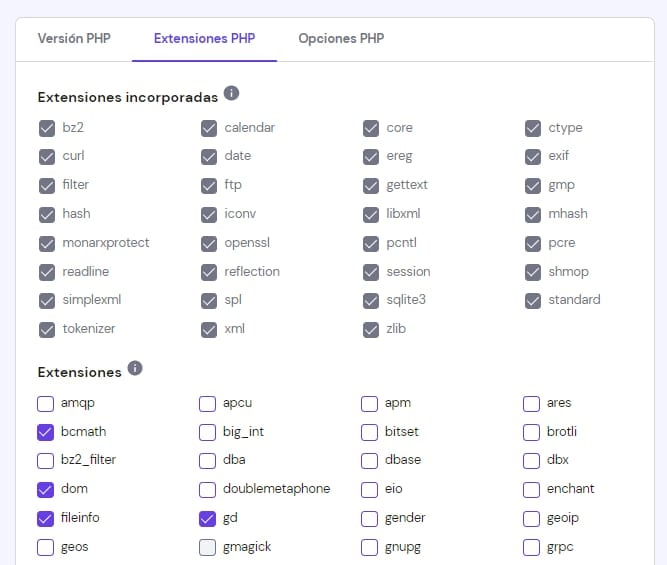Open the Opciones PHP tab
Viewport: 667px width, 565px height.
(341, 39)
